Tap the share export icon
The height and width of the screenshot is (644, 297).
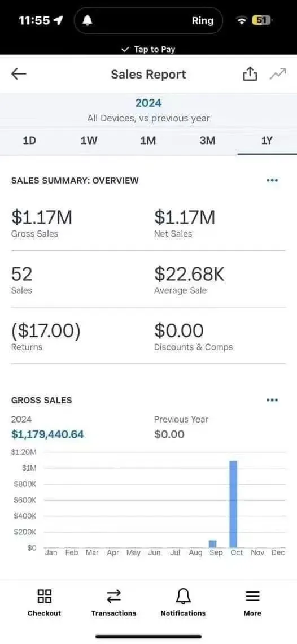click(250, 74)
